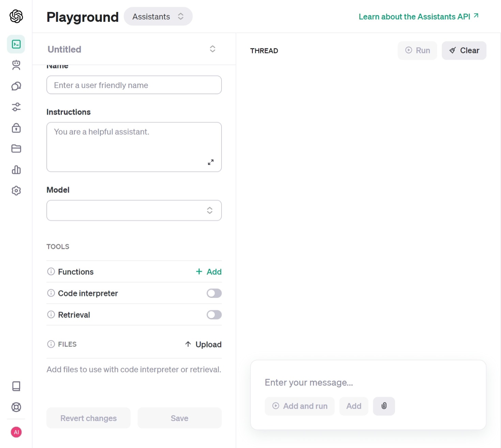Open the Files folder sidebar icon
The image size is (501, 448).
(16, 149)
